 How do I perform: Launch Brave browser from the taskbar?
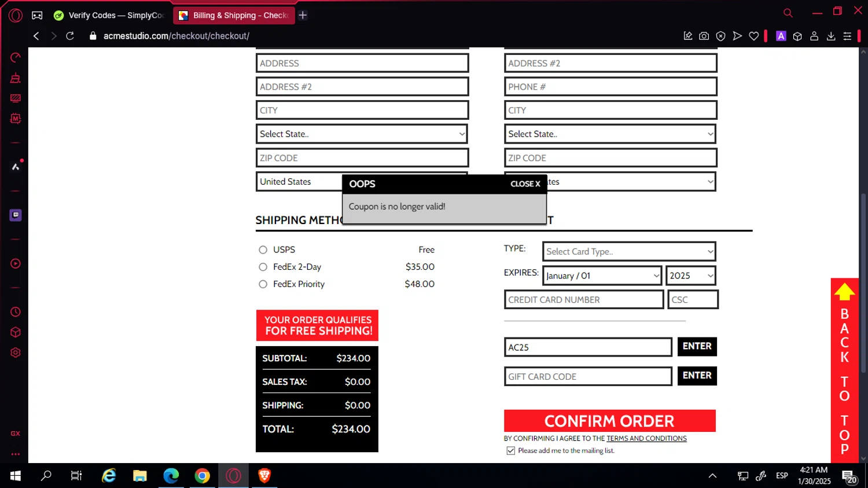click(x=264, y=476)
